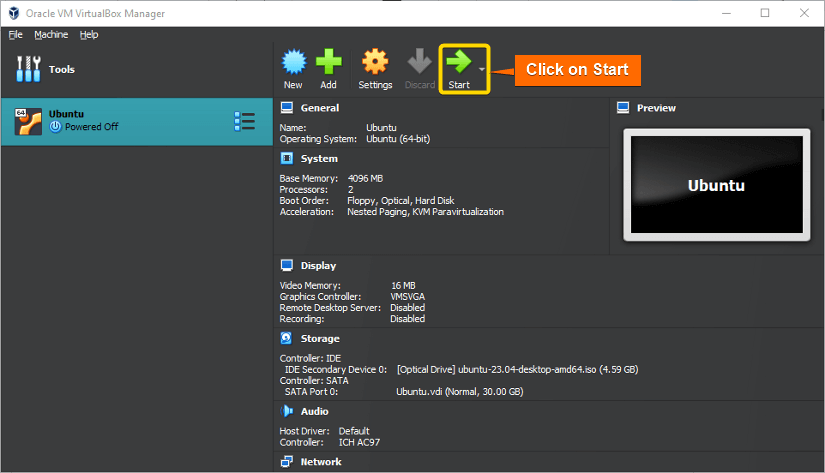Image resolution: width=825 pixels, height=473 pixels.
Task: Click the System section chip icon
Action: point(287,158)
